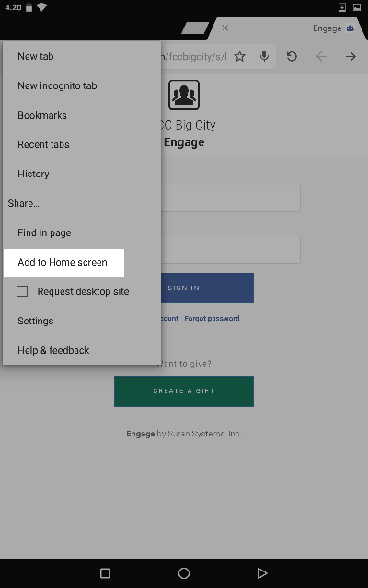Image resolution: width=368 pixels, height=588 pixels.
Task: Bookmark page with the star icon
Action: pos(239,57)
